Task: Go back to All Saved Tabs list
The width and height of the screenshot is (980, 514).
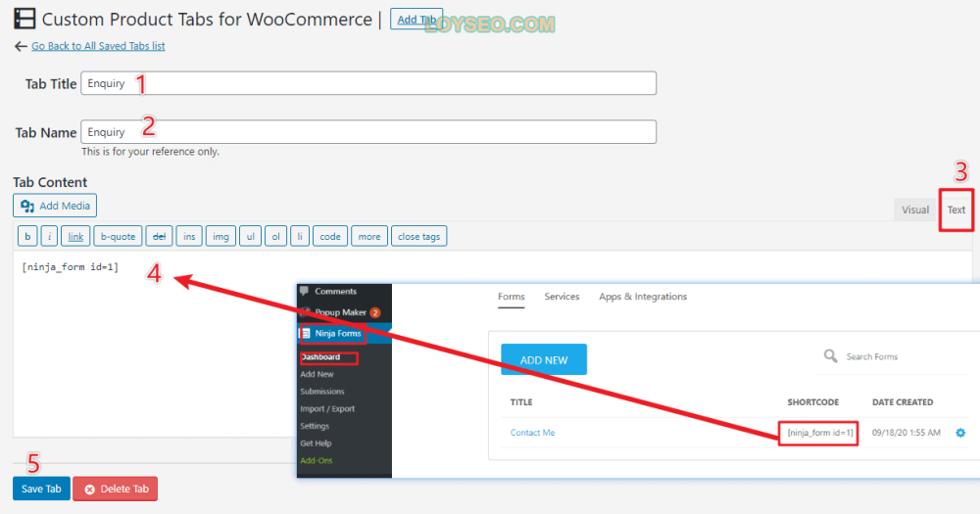Action: click(x=98, y=46)
